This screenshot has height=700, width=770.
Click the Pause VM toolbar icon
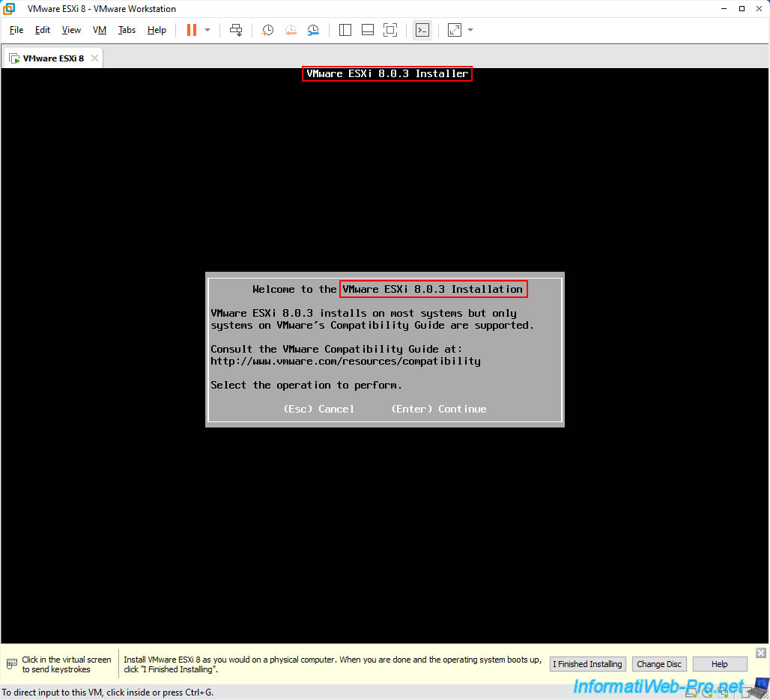pos(192,30)
